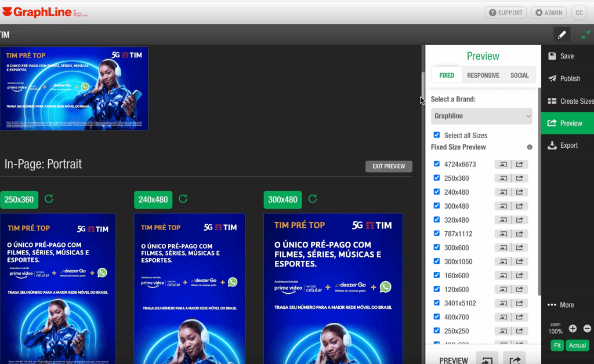The height and width of the screenshot is (364, 594).
Task: Refresh the 250x360 preview
Action: point(49,199)
